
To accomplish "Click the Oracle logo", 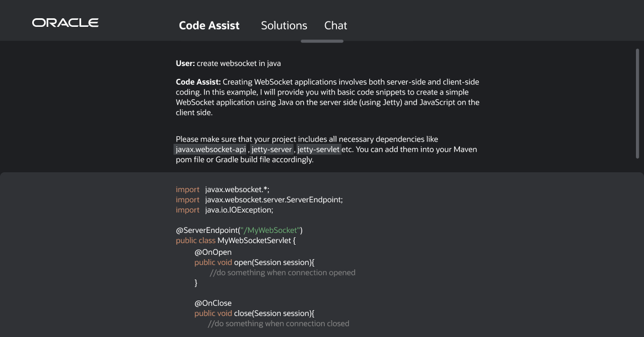I will tap(65, 23).
